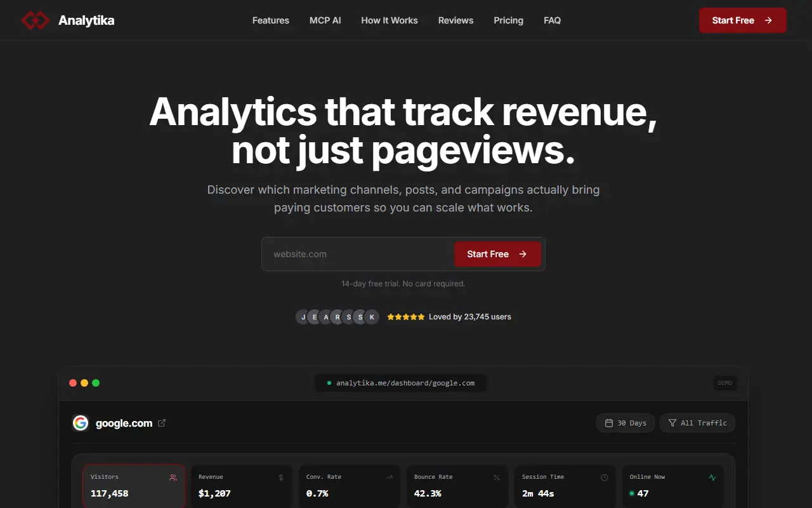Jump to the Reviews section
Image resolution: width=812 pixels, height=508 pixels.
(x=456, y=20)
